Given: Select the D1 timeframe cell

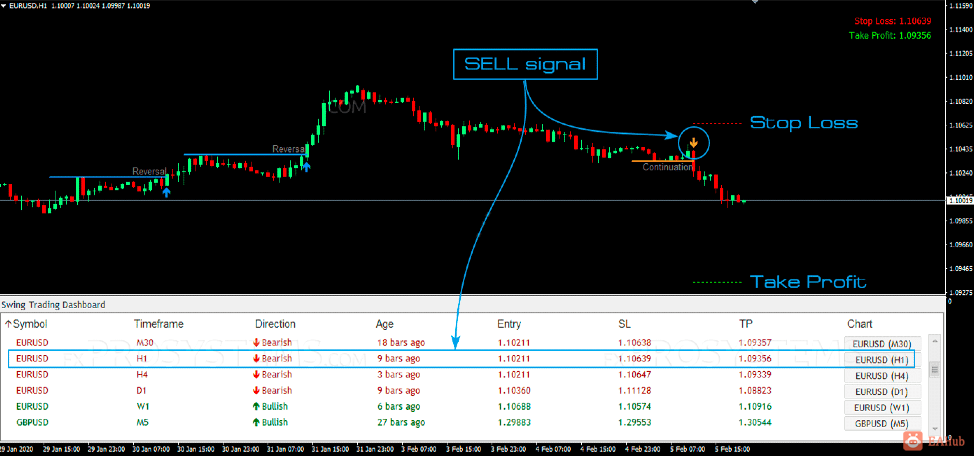Looking at the screenshot, I should coord(141,391).
